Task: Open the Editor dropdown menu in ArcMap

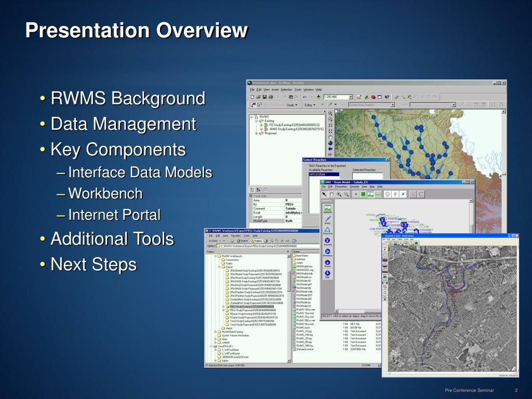Action: 310,105
